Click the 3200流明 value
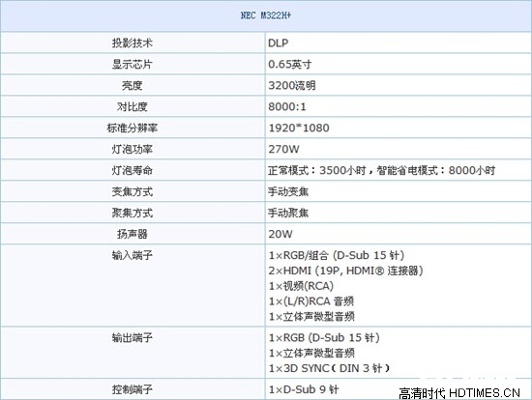Screen dimensions: 532x400 click(x=292, y=85)
